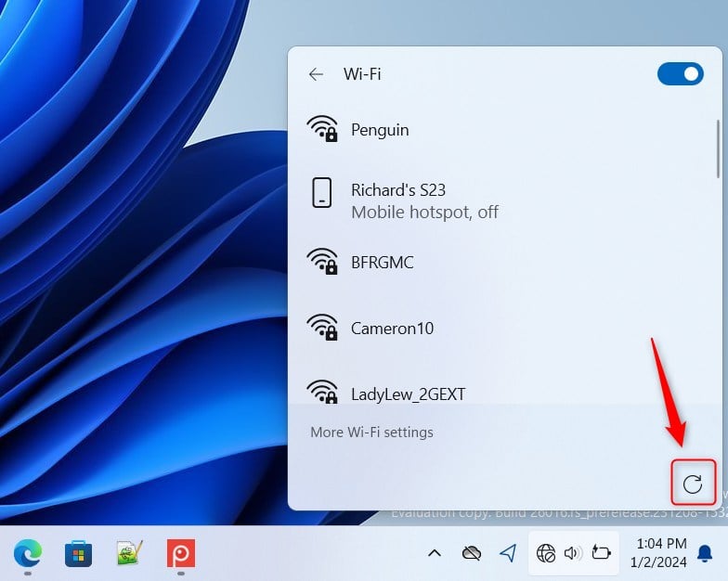The height and width of the screenshot is (581, 728).
Task: Click the secured Wi-Fi icon beside Penguin
Action: (x=321, y=129)
